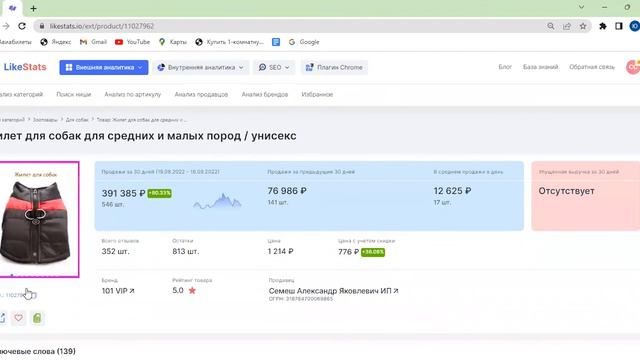The width and height of the screenshot is (640, 360).
Task: Open a new browser tab with plus
Action: pyautogui.click(x=33, y=8)
